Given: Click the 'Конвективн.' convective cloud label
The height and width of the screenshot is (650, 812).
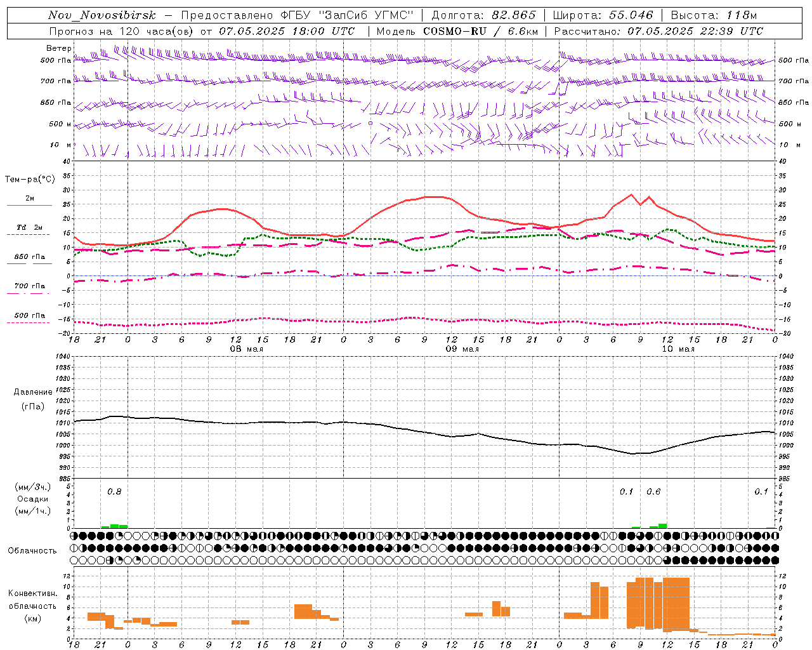Looking at the screenshot, I should pos(33,594).
